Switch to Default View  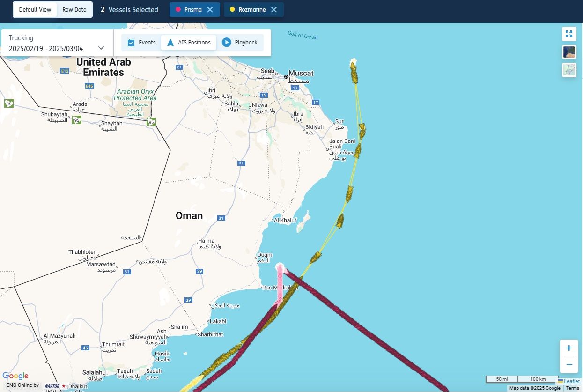(x=35, y=9)
